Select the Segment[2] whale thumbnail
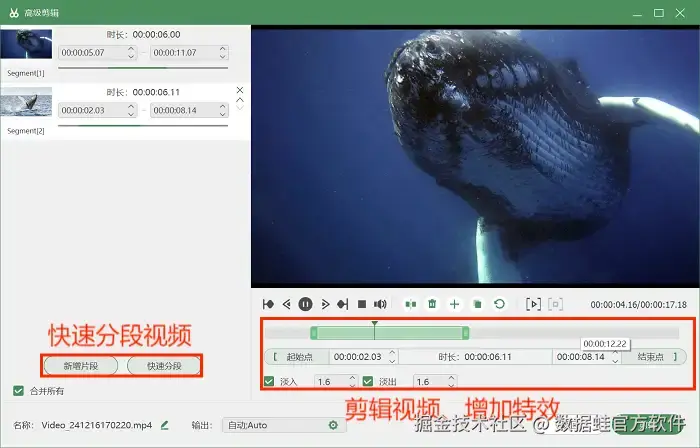700x448 pixels. (x=26, y=102)
